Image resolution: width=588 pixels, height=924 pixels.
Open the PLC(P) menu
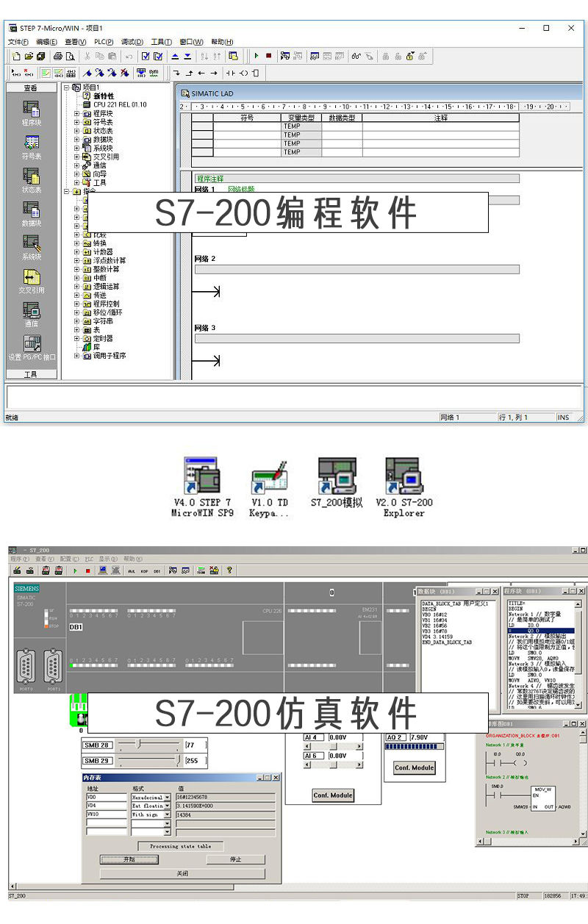tap(104, 42)
